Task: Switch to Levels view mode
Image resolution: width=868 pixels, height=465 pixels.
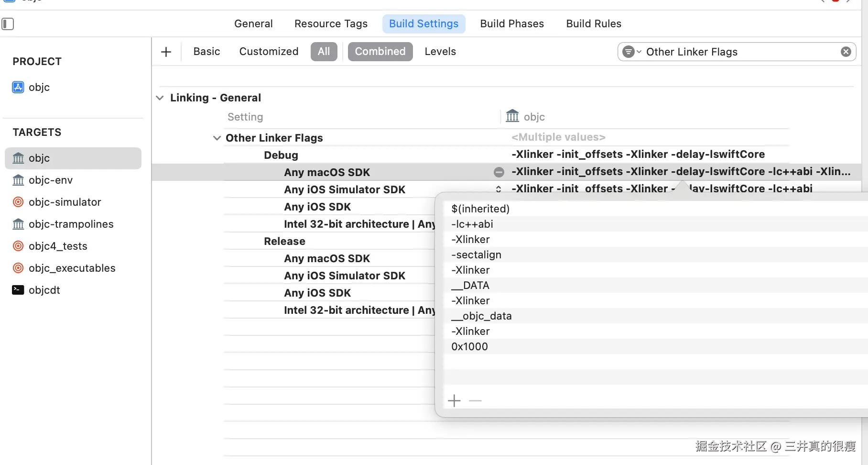Action: click(x=440, y=52)
